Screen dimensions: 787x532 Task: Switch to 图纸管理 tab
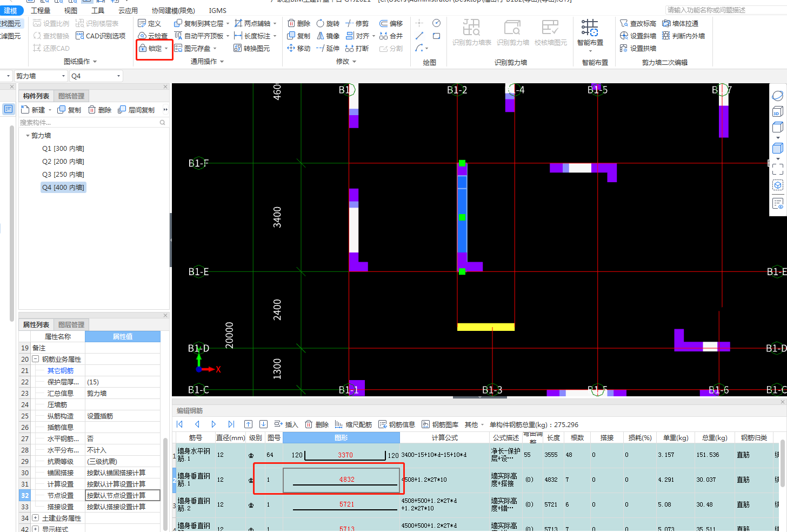71,96
